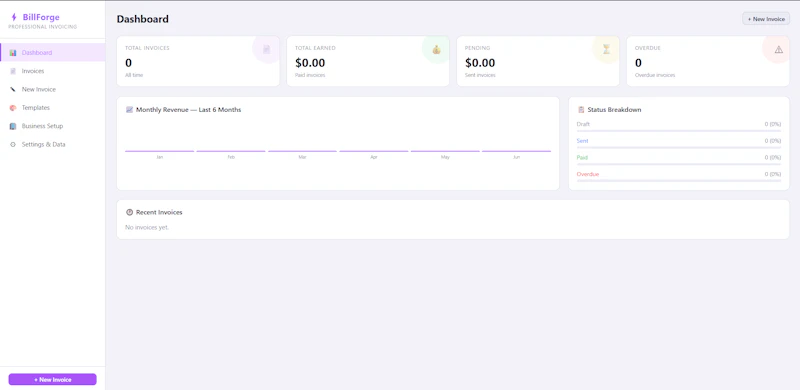
Task: Click the Mar revenue bar in chart
Action: (x=303, y=151)
